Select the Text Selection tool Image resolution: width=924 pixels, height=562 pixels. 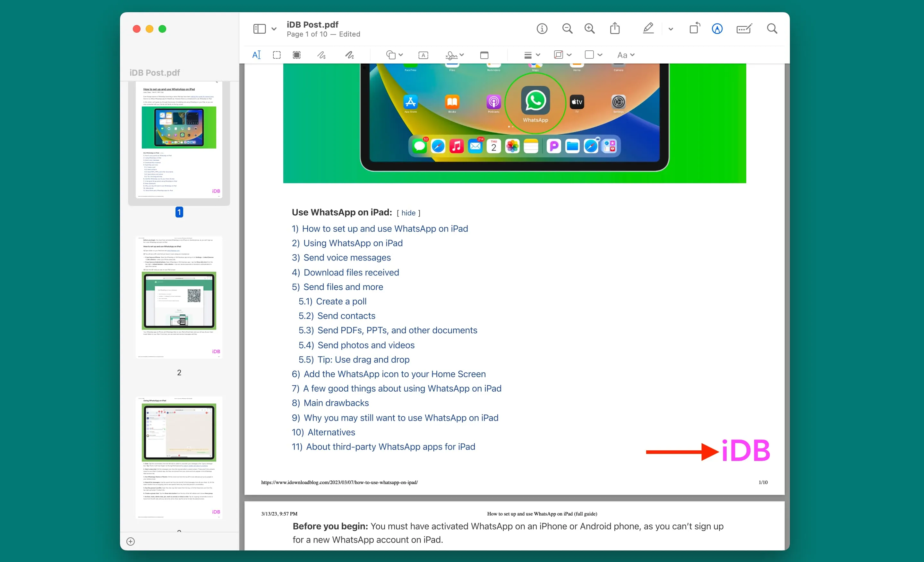point(256,55)
